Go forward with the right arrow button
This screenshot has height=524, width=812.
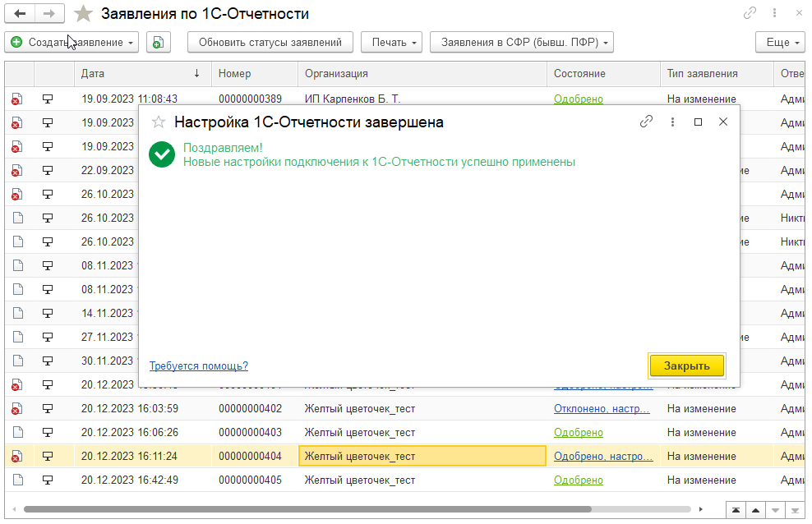pyautogui.click(x=49, y=13)
